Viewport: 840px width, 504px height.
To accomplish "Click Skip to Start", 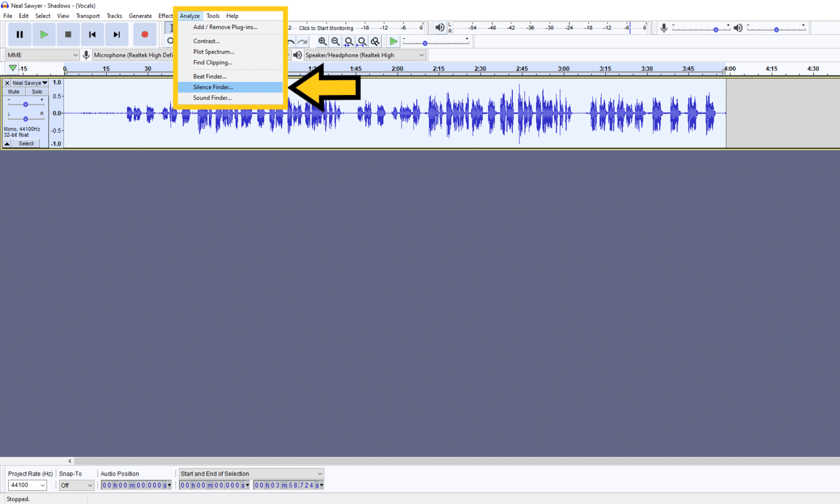I will point(92,34).
